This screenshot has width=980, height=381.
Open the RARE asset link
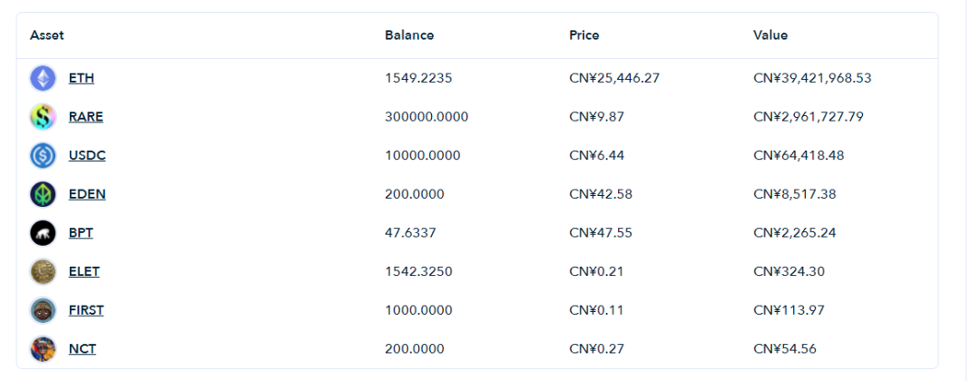(85, 117)
